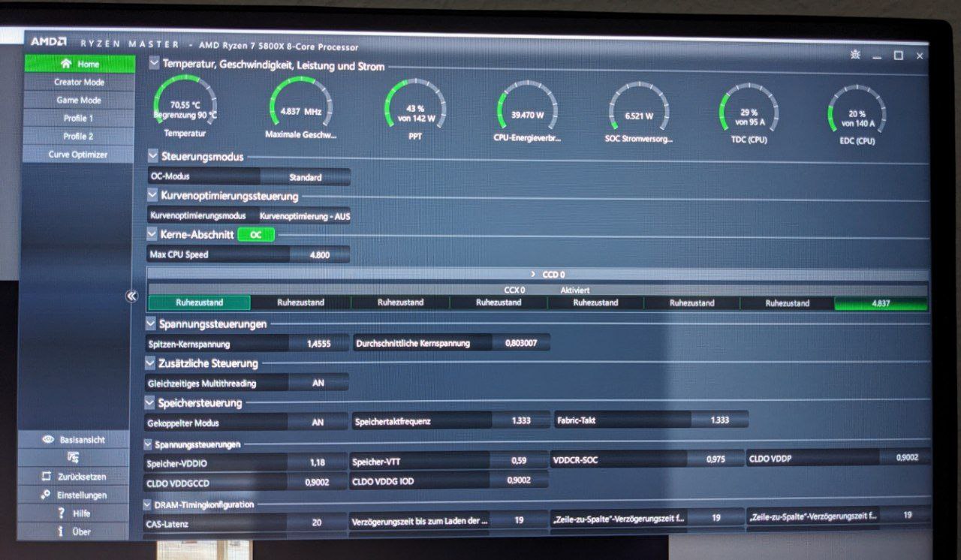Image resolution: width=961 pixels, height=560 pixels.
Task: Open the bug report icon in title bar
Action: tap(855, 55)
